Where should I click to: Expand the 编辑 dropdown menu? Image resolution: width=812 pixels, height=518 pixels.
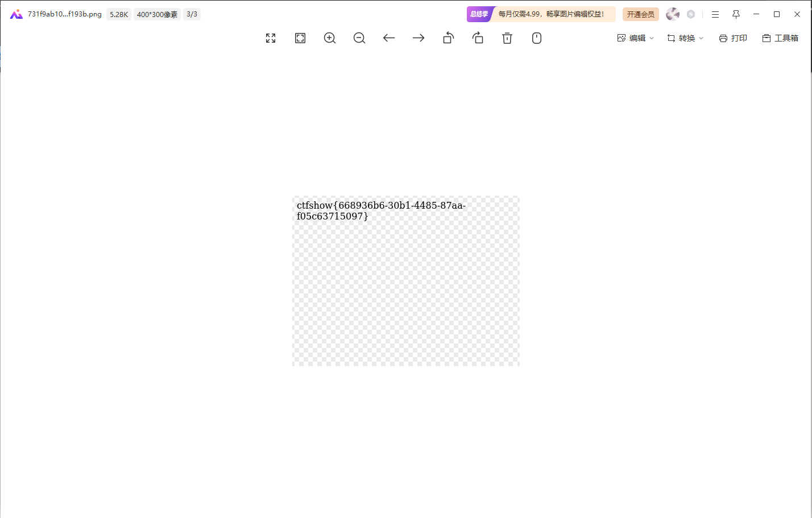pos(636,38)
